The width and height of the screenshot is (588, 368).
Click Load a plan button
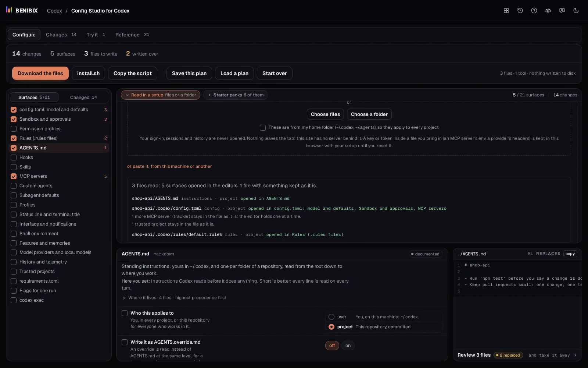tap(234, 73)
